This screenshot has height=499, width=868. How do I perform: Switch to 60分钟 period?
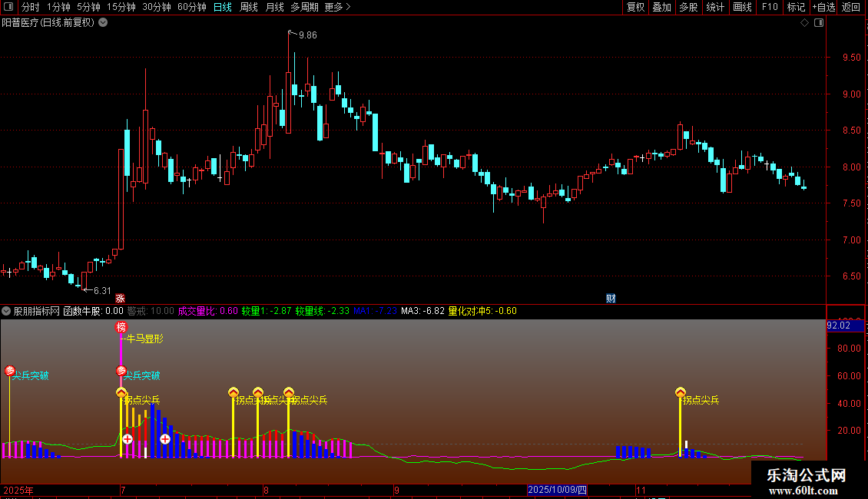click(191, 7)
